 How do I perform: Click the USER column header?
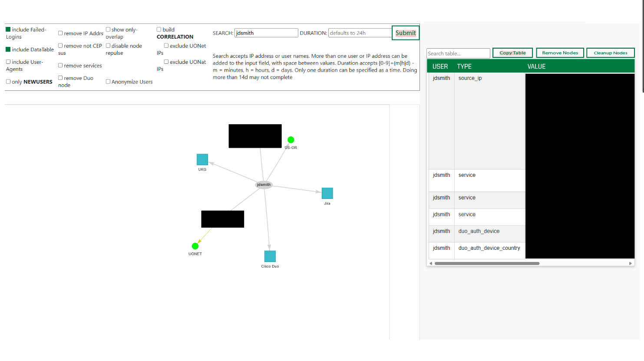(440, 66)
